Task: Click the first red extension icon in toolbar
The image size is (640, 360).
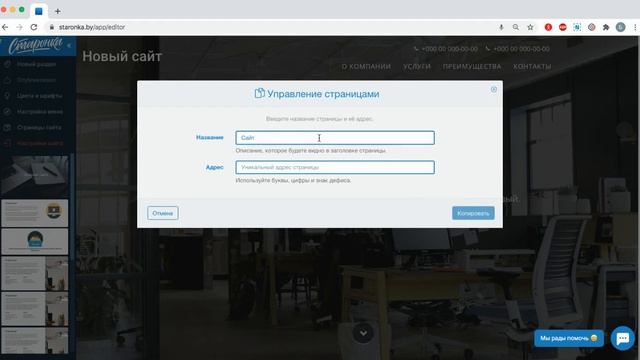Action: (x=548, y=27)
